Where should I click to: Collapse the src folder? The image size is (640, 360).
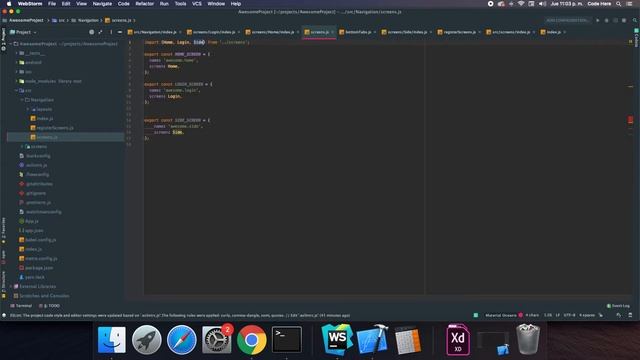coord(16,90)
